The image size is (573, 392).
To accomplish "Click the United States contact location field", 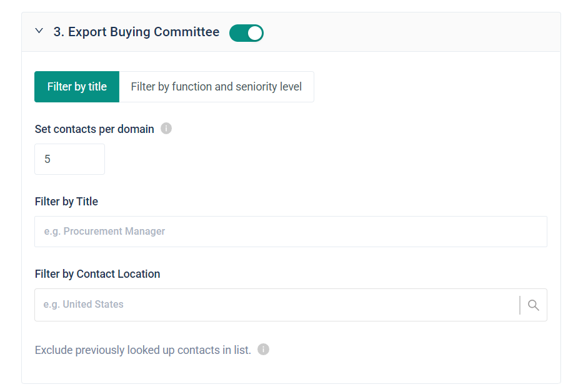I will tap(275, 305).
